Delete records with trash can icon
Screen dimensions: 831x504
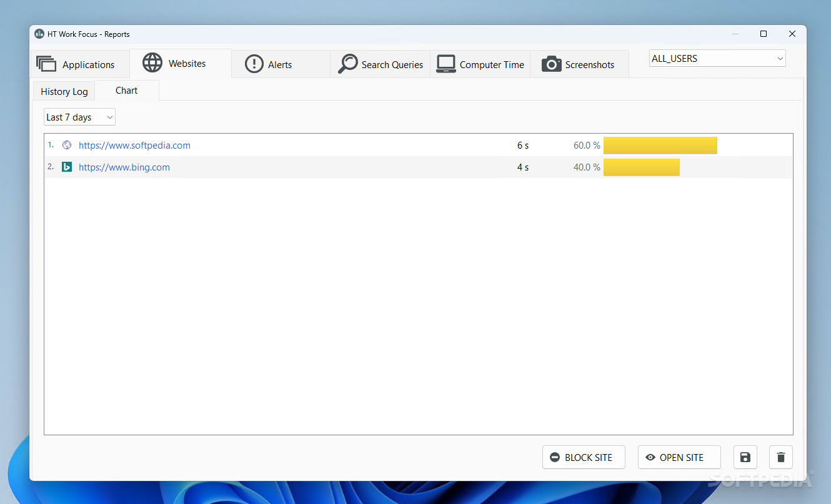(781, 457)
